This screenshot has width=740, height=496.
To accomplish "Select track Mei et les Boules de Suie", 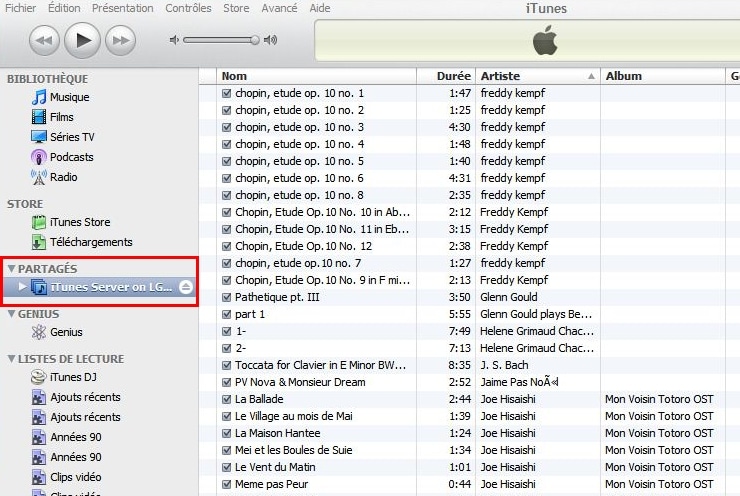I will (x=294, y=450).
